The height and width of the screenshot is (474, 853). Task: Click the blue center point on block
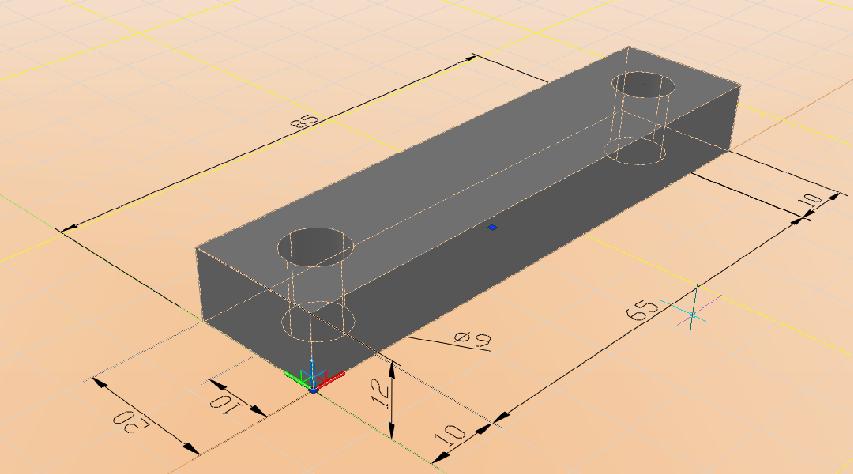[492, 228]
